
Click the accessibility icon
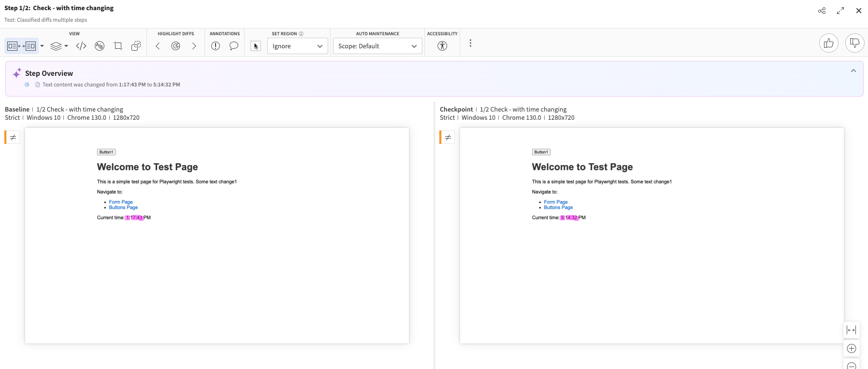[442, 46]
